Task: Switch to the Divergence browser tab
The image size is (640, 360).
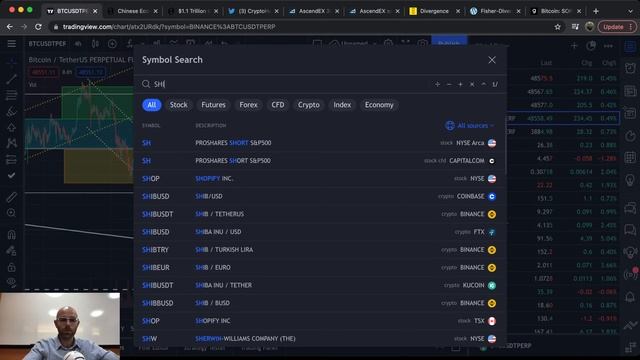Action: click(x=434, y=11)
